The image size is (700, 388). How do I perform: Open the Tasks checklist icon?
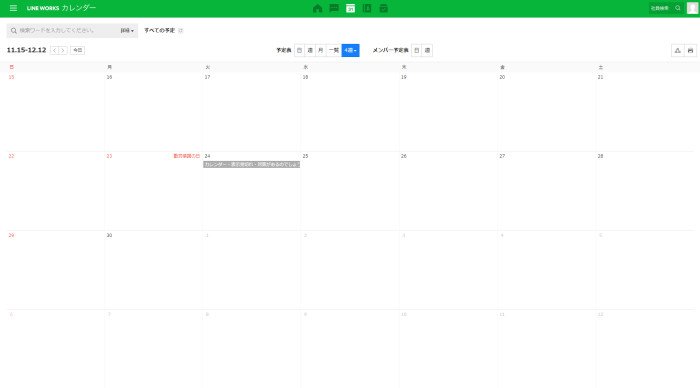coord(383,8)
